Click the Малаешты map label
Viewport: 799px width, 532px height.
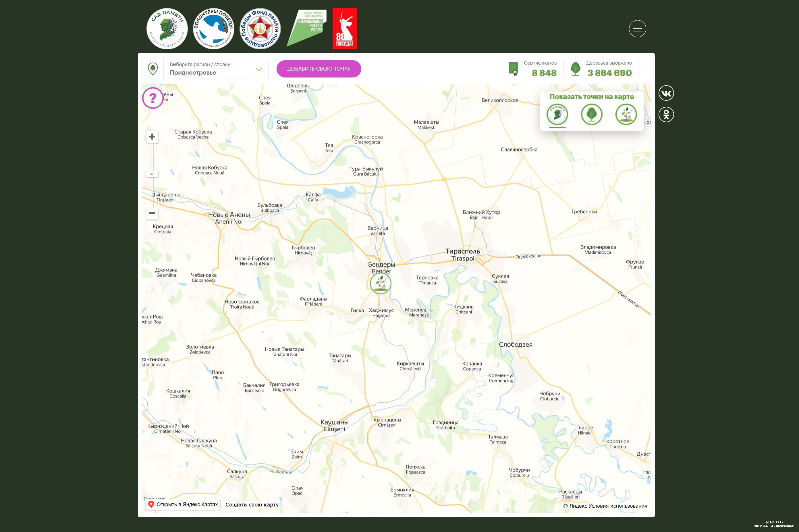(x=426, y=125)
